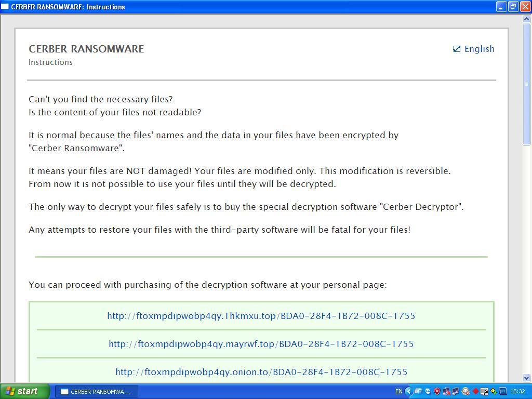This screenshot has height=399, width=532.
Task: Expand hidden tray icons with the chevron
Action: pos(409,392)
